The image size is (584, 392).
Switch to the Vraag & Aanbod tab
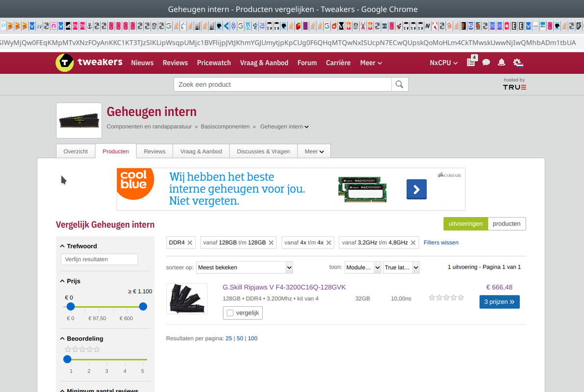pyautogui.click(x=201, y=151)
